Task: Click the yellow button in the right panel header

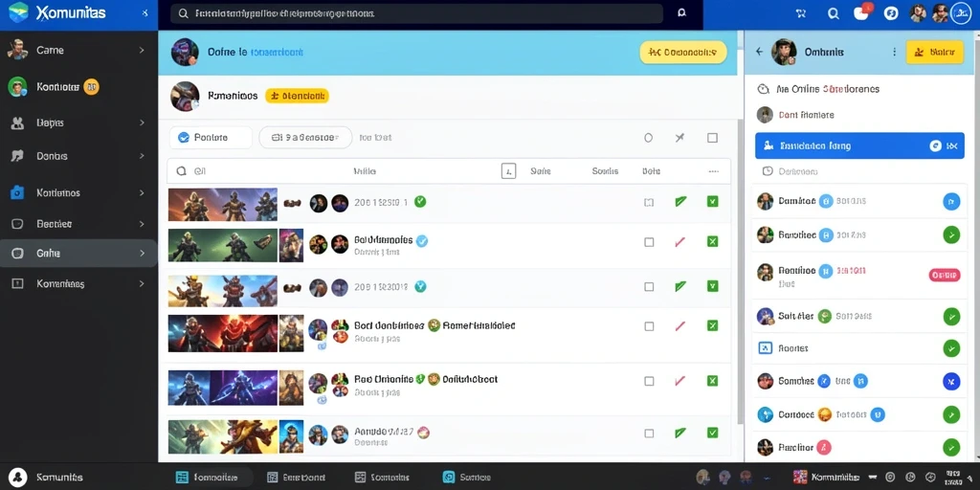Action: pos(934,52)
